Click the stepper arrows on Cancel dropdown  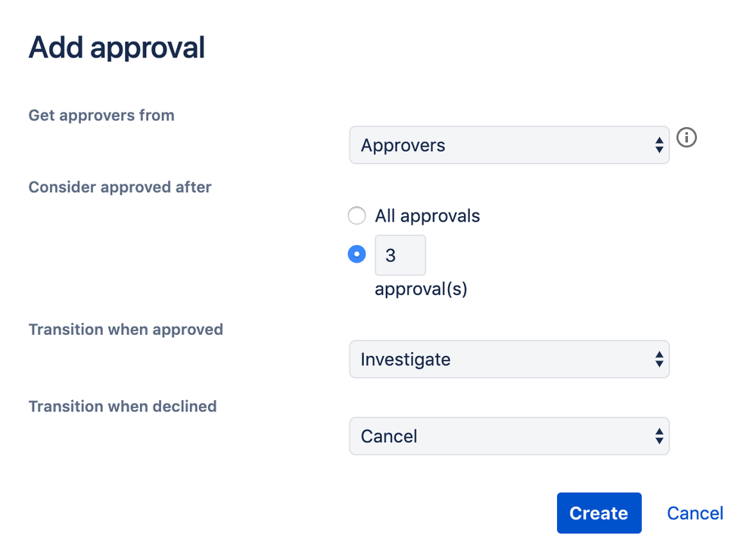click(658, 436)
